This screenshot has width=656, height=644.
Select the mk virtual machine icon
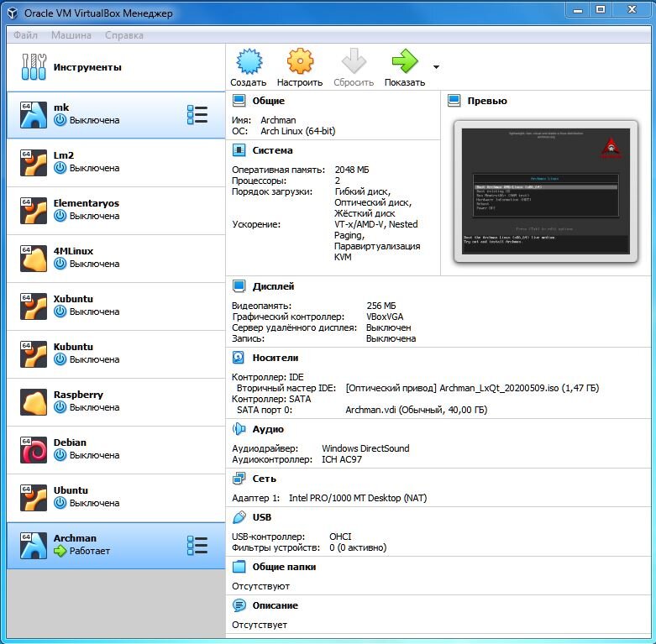coord(34,114)
